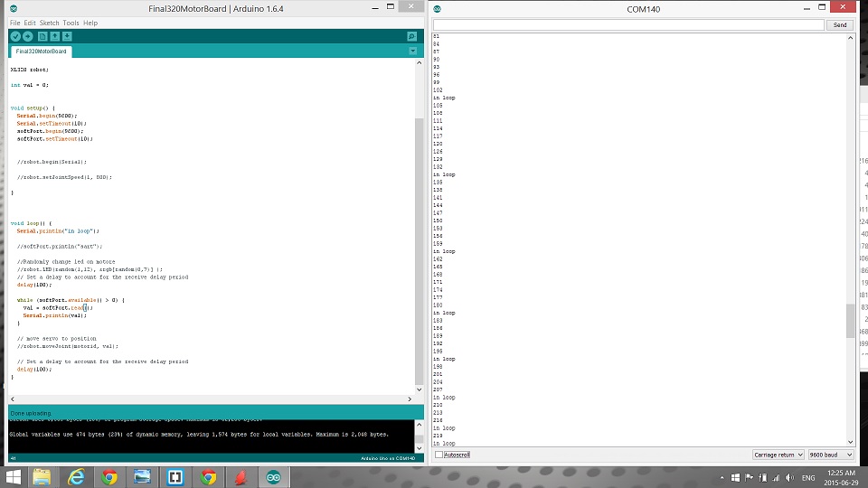This screenshot has height=488, width=868.
Task: Open the 9600 baud rate dropdown
Action: point(831,455)
